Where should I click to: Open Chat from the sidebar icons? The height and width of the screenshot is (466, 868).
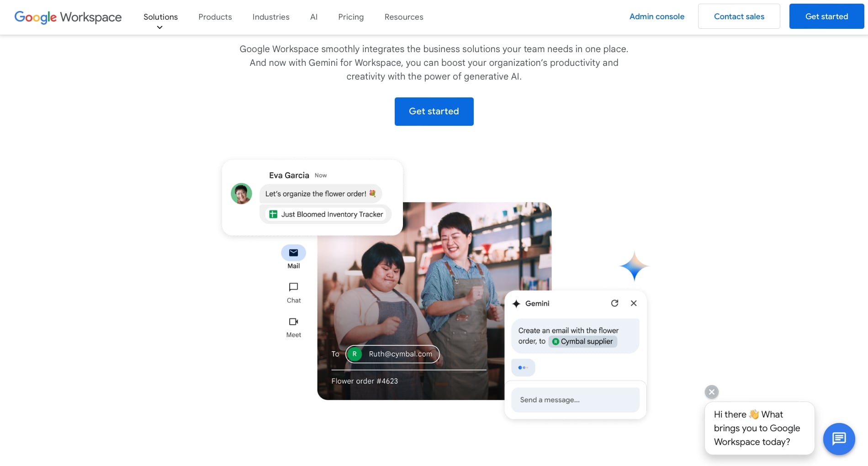pos(293,287)
